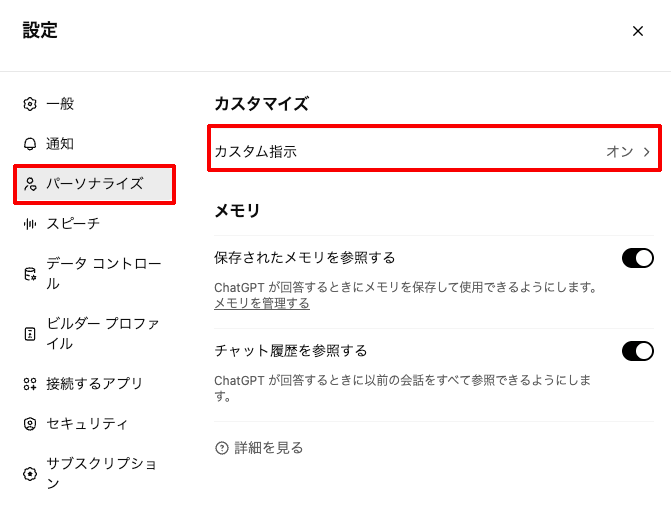This screenshot has width=671, height=518.
Task: Click the data controls database icon
Action: [x=30, y=274]
